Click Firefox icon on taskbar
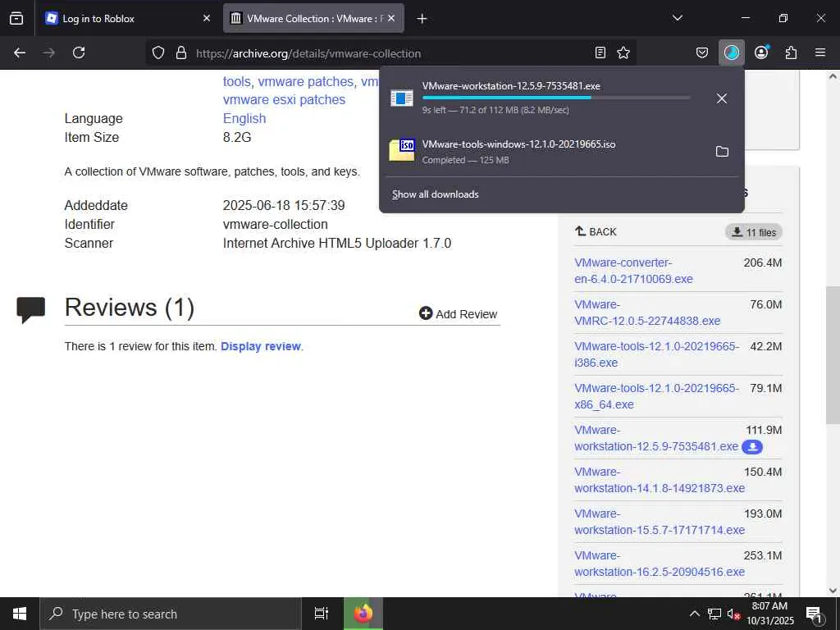Image resolution: width=840 pixels, height=630 pixels. [x=363, y=614]
